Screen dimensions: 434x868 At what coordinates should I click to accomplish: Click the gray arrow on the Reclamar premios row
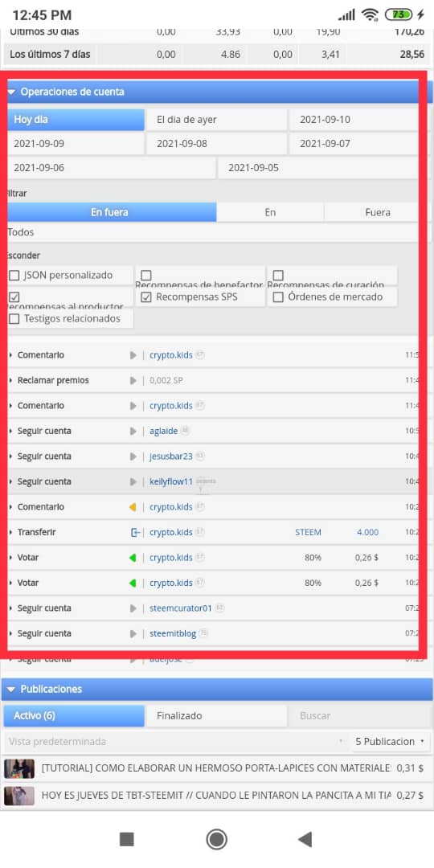133,381
